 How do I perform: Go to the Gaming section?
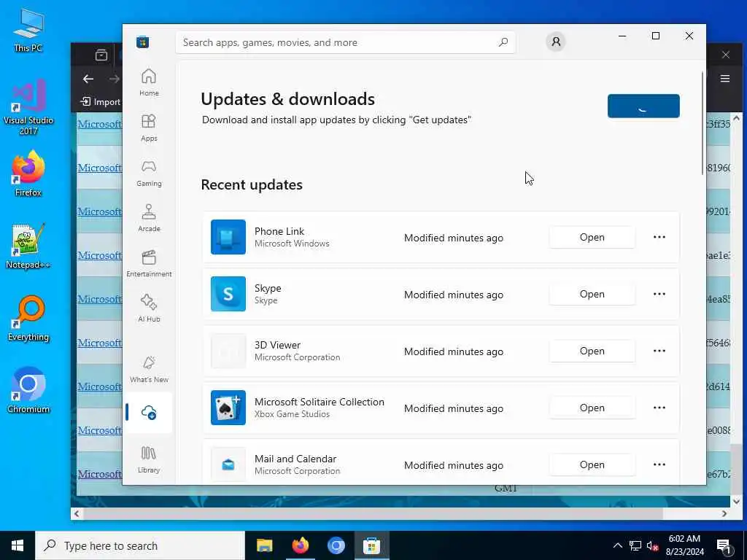coord(149,173)
